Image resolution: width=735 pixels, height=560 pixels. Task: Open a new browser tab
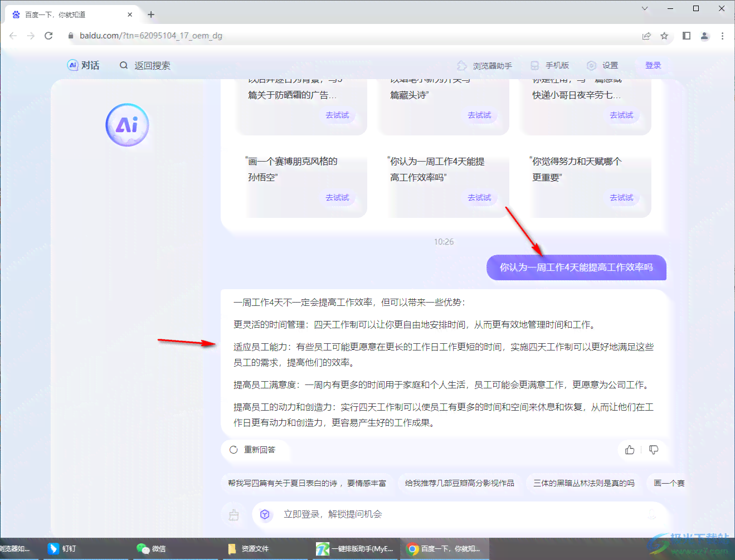pyautogui.click(x=151, y=14)
